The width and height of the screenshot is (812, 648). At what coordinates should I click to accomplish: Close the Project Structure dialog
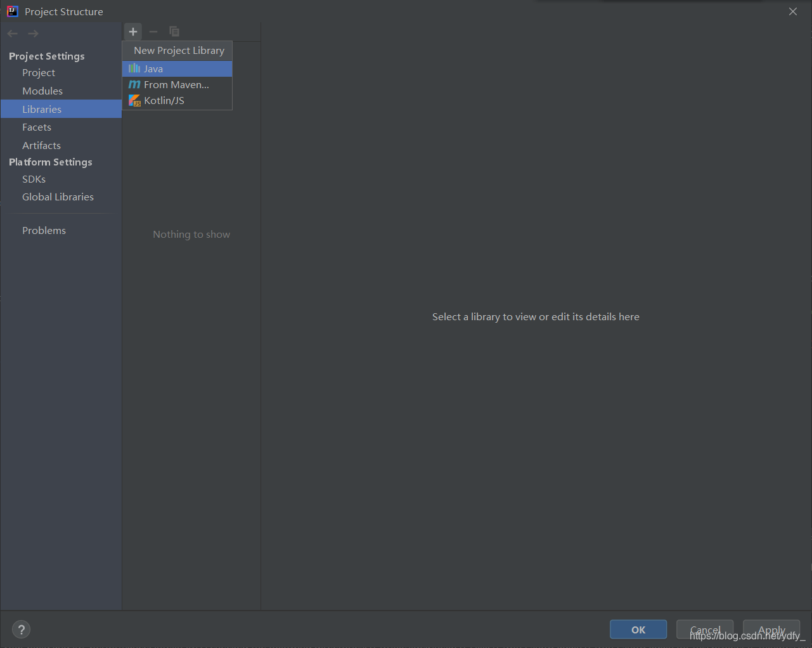coord(793,11)
